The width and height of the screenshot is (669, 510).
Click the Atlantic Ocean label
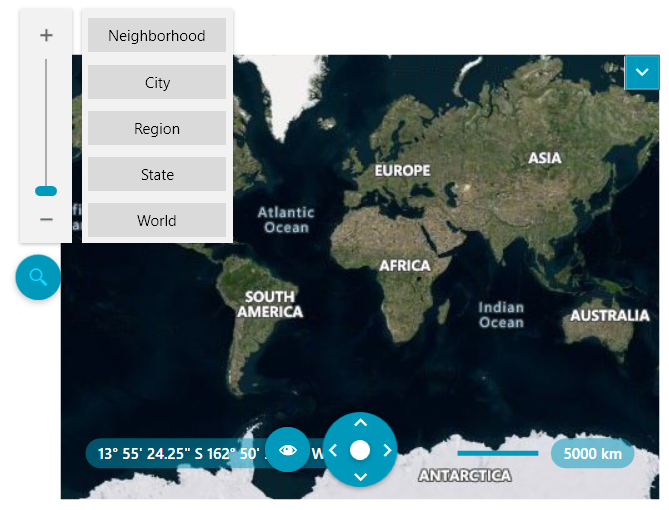[286, 220]
